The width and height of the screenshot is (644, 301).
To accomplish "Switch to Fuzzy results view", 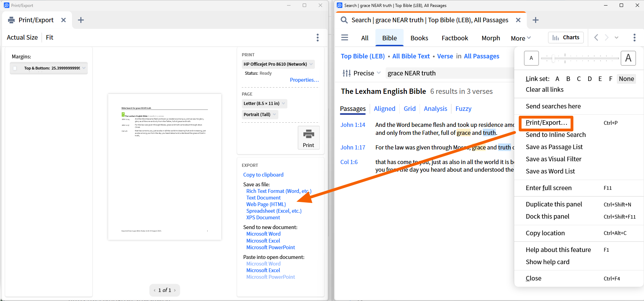I will (x=463, y=109).
